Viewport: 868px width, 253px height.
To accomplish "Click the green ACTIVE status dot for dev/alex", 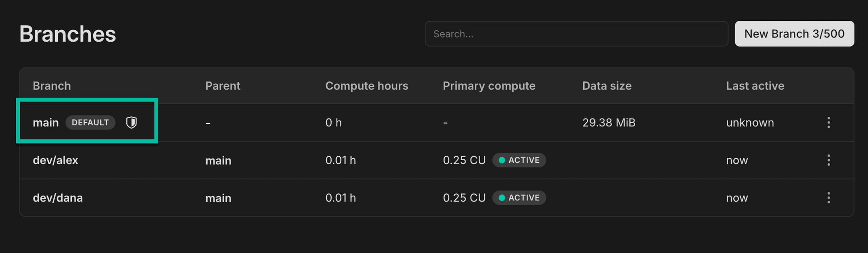I will pos(502,160).
